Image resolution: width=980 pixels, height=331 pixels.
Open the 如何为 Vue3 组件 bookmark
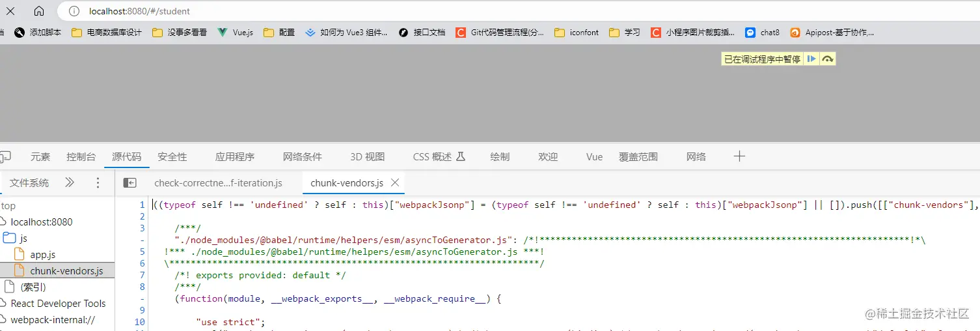coord(346,32)
